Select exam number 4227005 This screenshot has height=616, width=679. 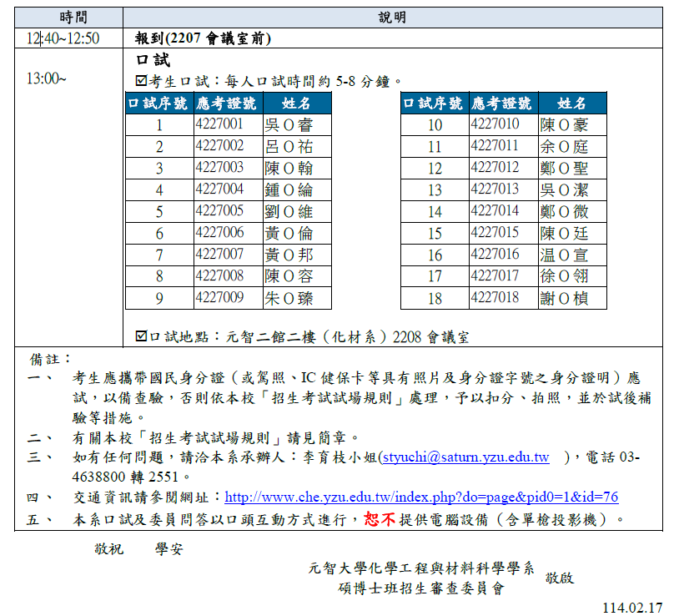point(219,210)
